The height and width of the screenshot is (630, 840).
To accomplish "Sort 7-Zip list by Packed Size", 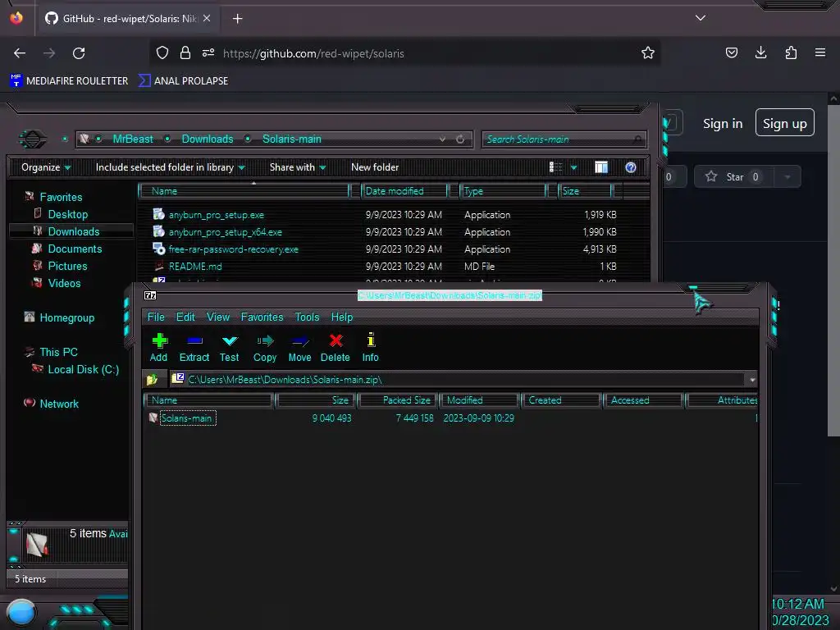I will pos(399,400).
